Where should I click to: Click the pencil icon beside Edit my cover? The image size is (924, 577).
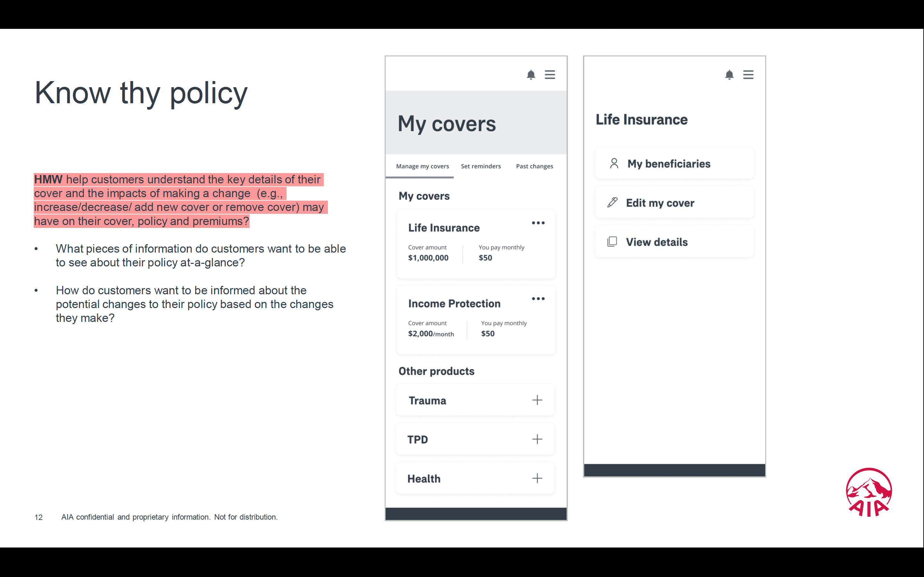coord(612,202)
